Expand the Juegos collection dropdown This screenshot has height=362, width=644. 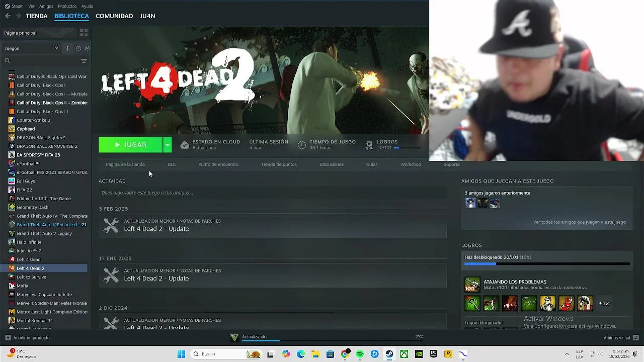pyautogui.click(x=32, y=48)
